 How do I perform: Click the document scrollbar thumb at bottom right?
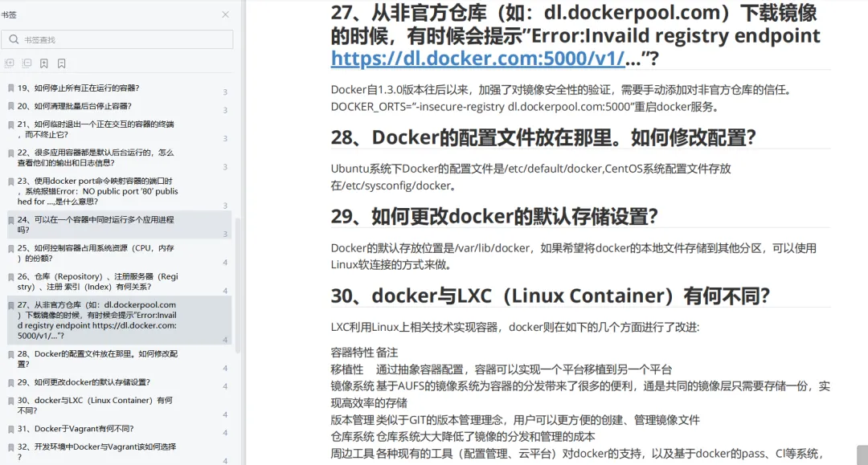click(862, 455)
